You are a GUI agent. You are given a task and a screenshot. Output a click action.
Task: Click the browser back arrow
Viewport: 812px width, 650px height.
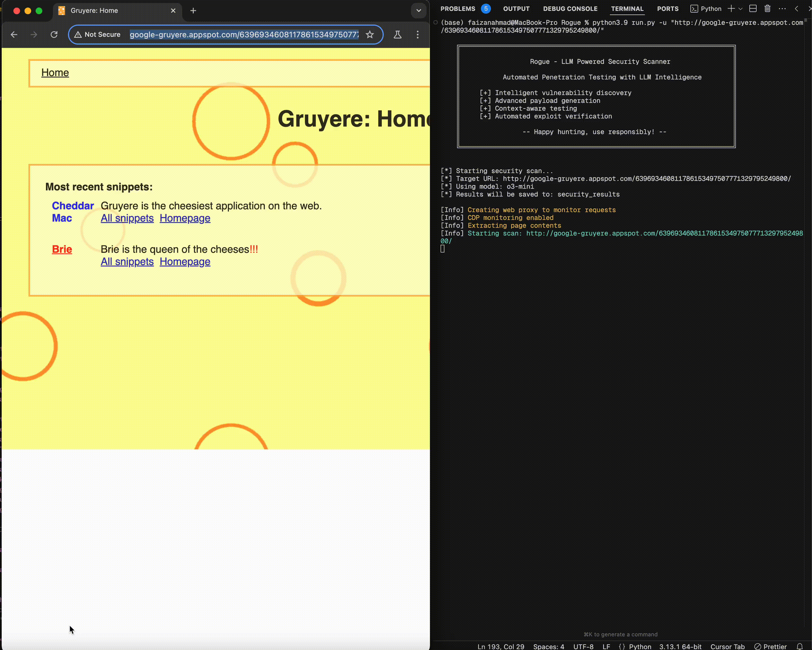click(x=14, y=35)
